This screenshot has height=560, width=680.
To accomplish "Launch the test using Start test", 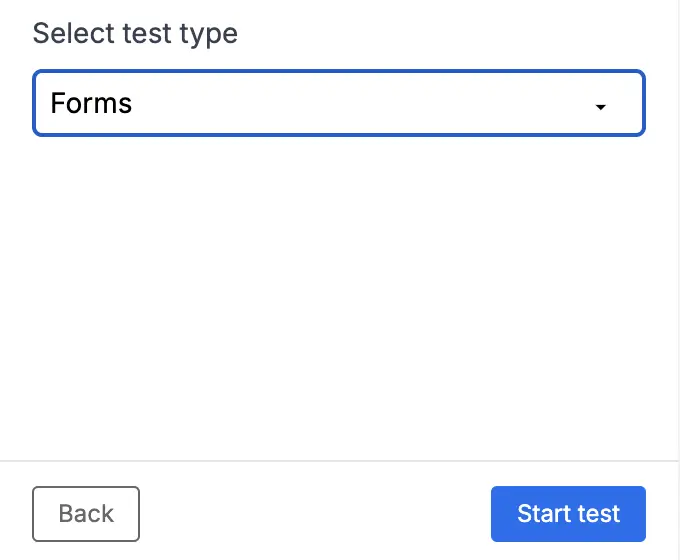I will (x=568, y=514).
